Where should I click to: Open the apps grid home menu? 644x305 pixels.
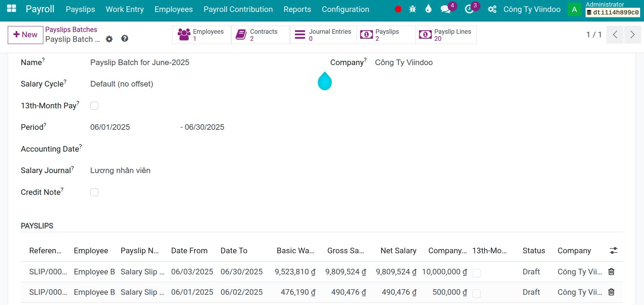coord(12,9)
